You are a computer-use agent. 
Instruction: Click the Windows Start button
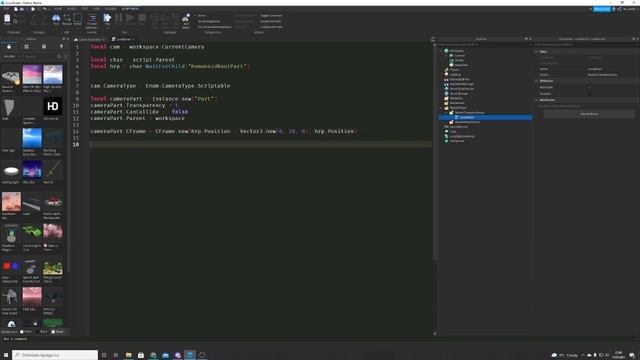(6, 355)
